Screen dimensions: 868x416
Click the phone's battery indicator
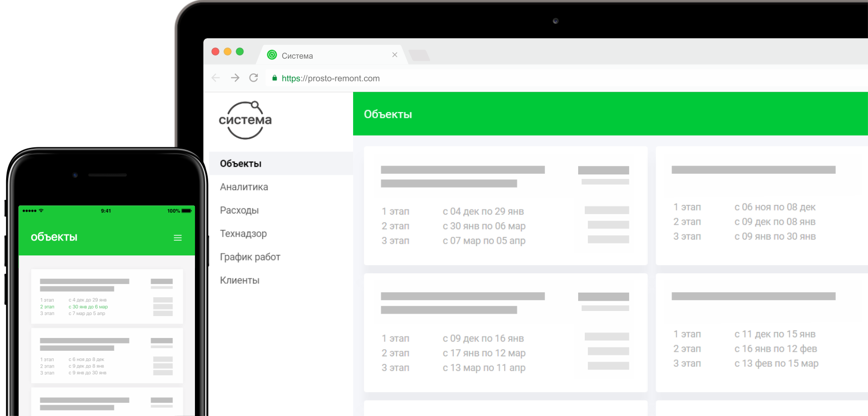(187, 211)
